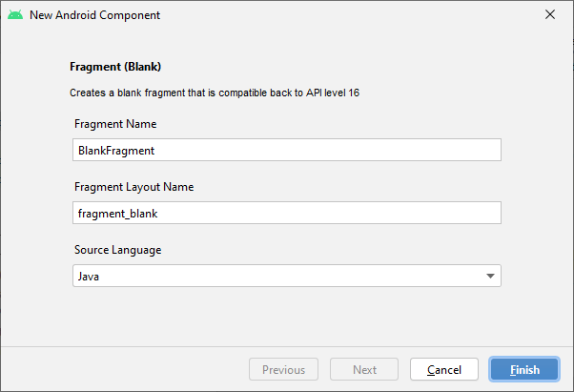Click the Android logo in title bar
The image size is (574, 392).
pos(15,15)
